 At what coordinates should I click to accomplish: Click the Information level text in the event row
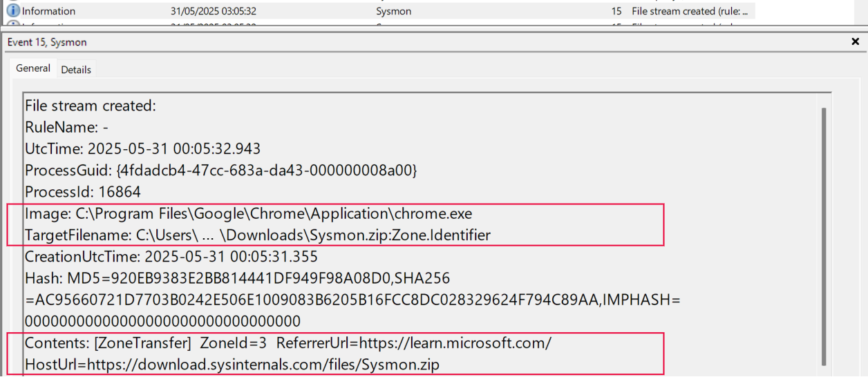tap(48, 11)
